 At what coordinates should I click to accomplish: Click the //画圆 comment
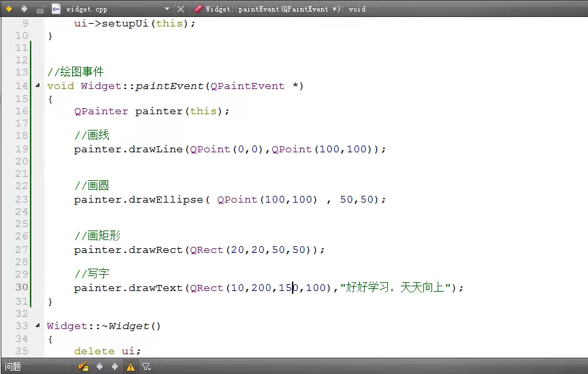click(92, 185)
